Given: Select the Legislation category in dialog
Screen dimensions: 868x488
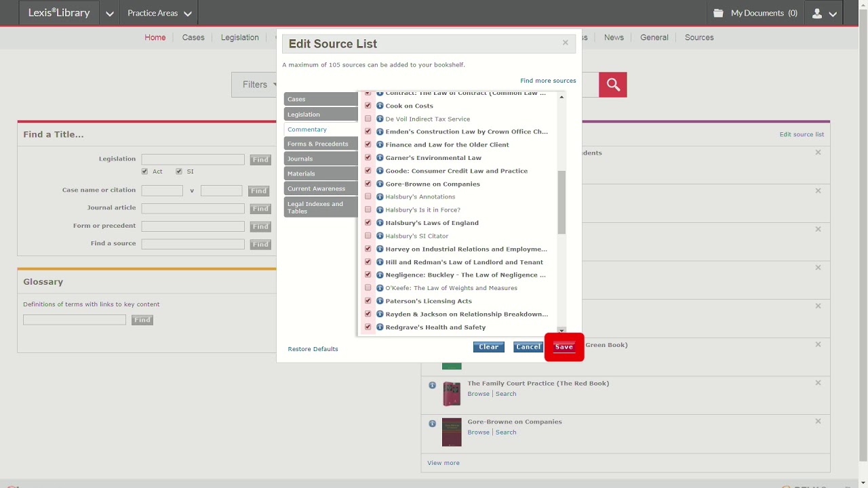Looking at the screenshot, I should coord(321,114).
